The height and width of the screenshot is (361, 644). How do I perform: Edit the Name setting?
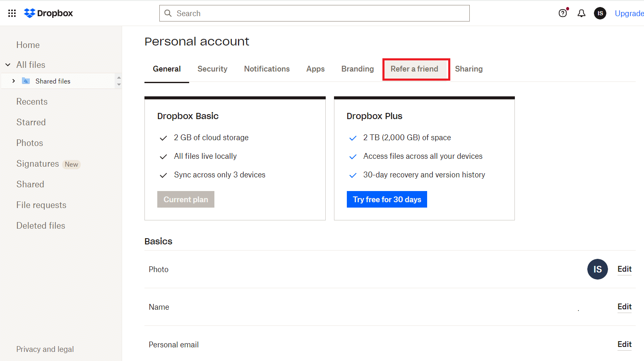[x=625, y=307]
